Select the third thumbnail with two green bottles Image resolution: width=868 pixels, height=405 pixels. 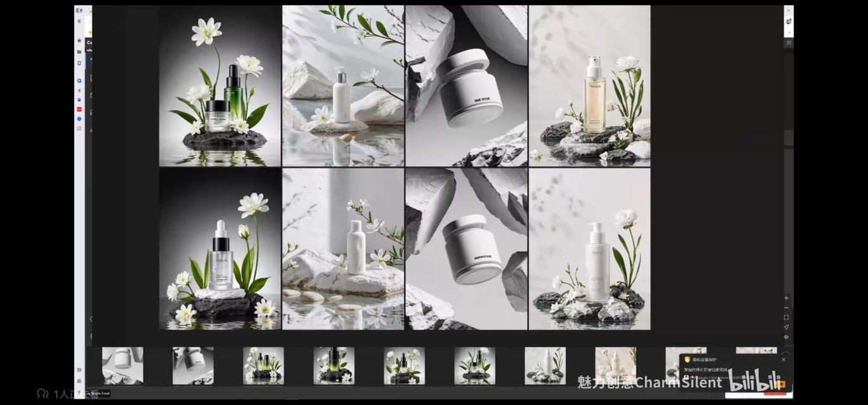coord(263,366)
